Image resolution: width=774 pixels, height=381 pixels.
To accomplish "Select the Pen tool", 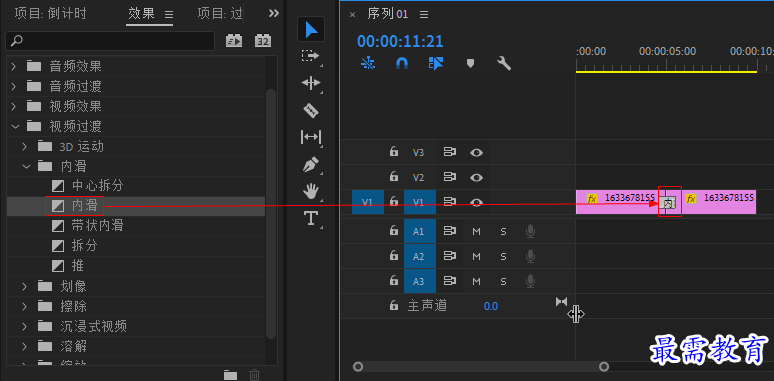I will (311, 164).
